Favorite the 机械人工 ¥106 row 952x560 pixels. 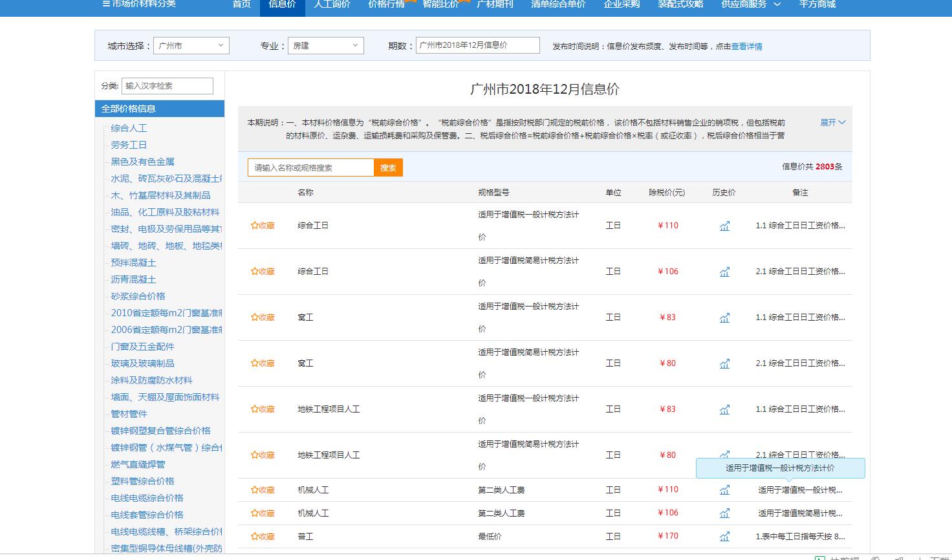point(263,513)
